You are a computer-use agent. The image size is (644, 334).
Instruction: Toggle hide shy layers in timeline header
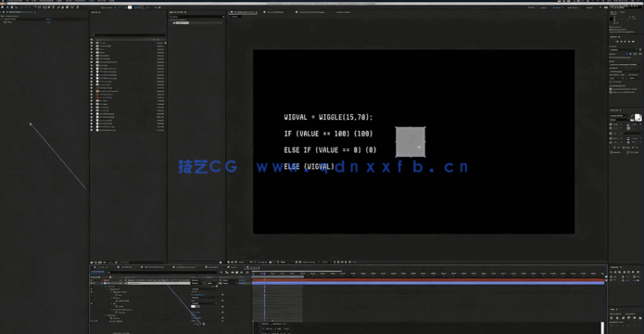pyautogui.click(x=233, y=272)
